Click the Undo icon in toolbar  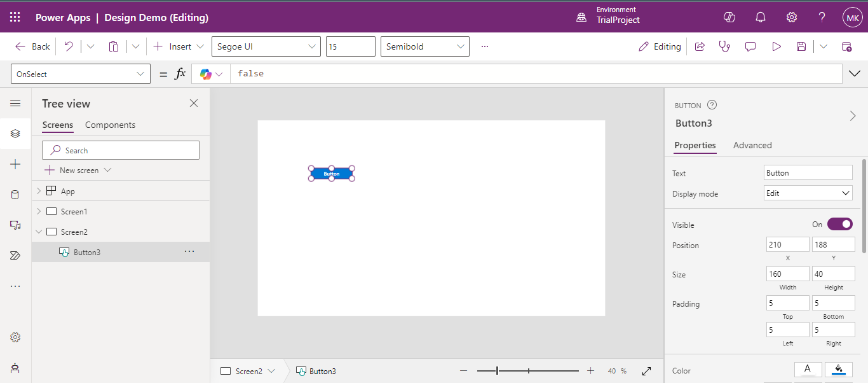[x=69, y=46]
